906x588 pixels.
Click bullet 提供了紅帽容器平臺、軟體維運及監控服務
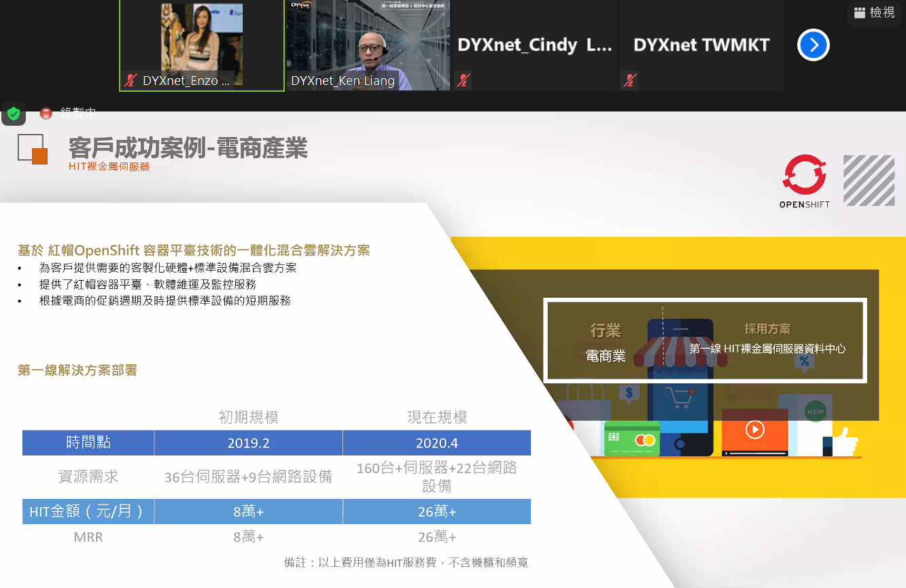click(x=147, y=284)
